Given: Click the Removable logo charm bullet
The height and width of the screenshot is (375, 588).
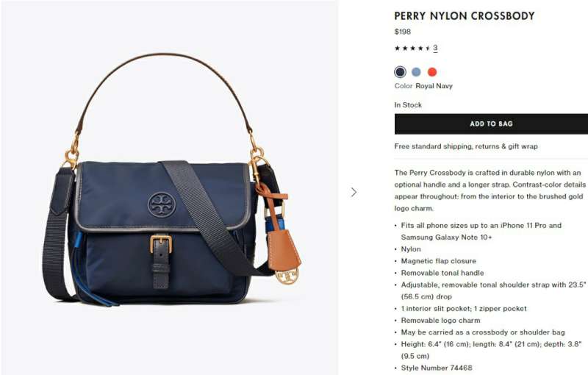Looking at the screenshot, I should (x=440, y=321).
